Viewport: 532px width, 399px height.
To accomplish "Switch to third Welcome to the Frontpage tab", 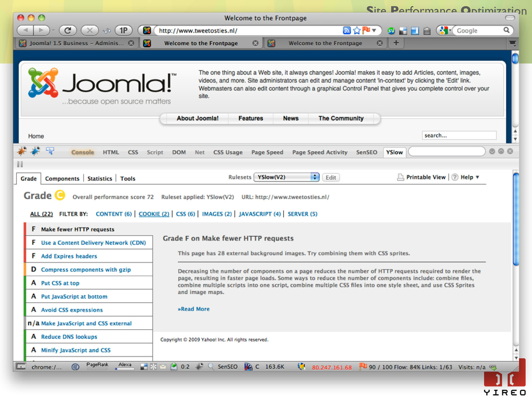I will [325, 43].
